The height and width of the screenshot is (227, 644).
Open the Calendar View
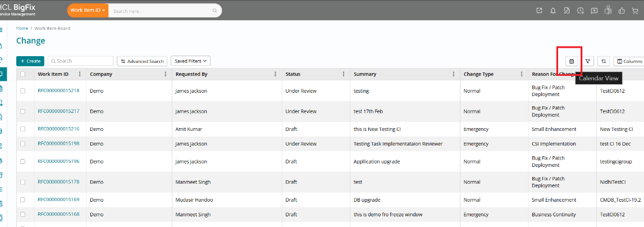572,61
